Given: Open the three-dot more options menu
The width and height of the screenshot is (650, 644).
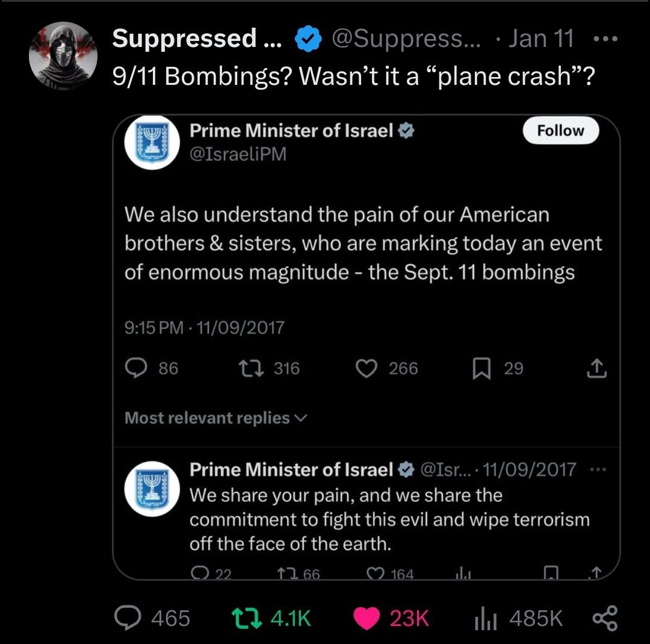Looking at the screenshot, I should coord(605,39).
